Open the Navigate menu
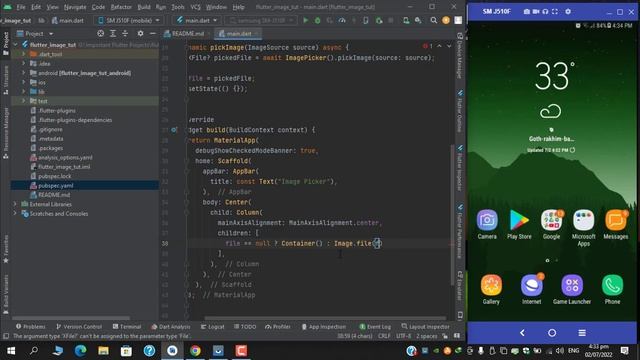640x360 pixels. [x=75, y=7]
